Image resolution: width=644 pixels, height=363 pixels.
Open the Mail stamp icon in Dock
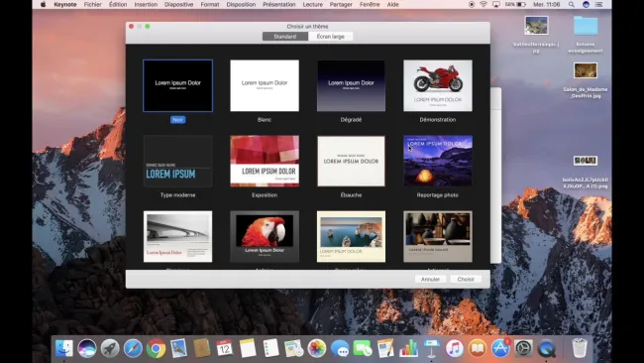pyautogui.click(x=178, y=348)
